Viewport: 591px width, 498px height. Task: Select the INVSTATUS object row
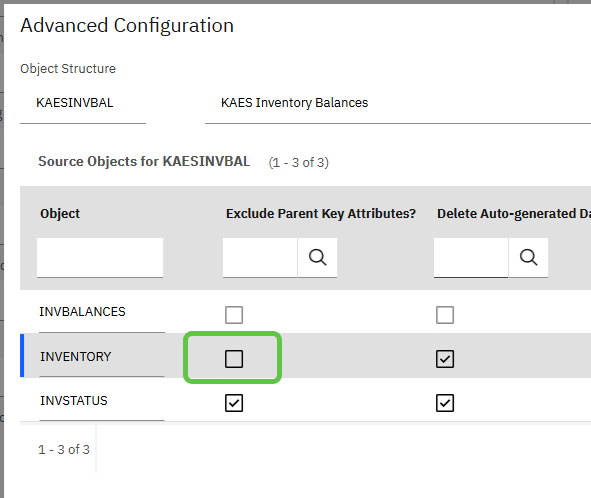click(74, 401)
